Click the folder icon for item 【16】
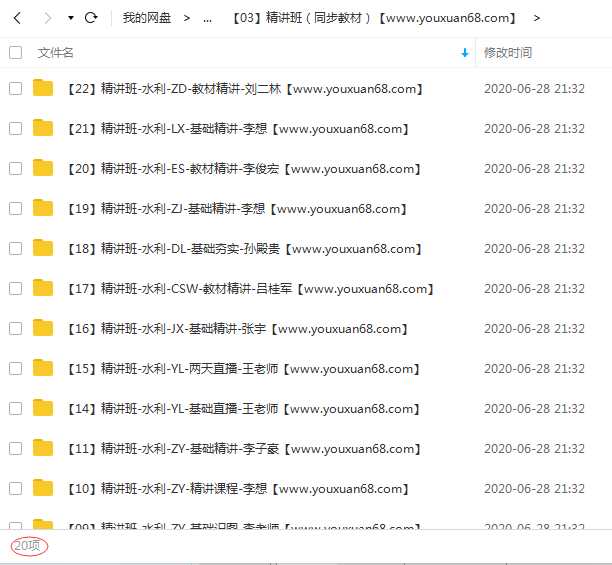This screenshot has height=565, width=612. click(x=43, y=328)
